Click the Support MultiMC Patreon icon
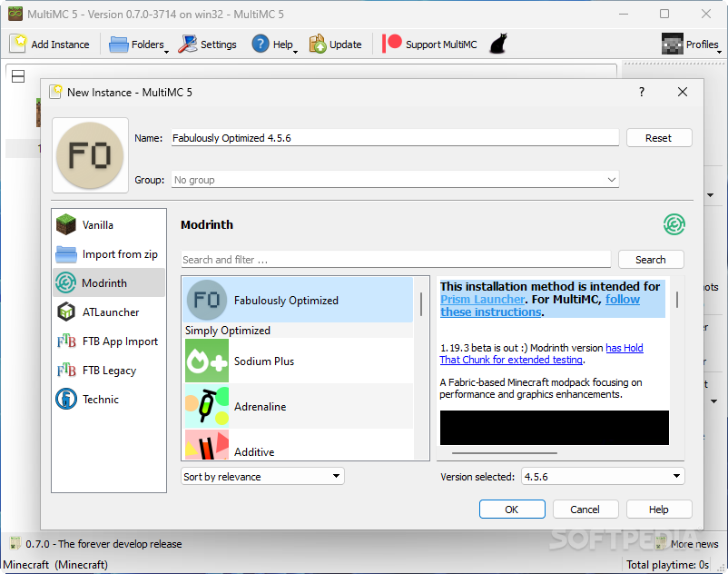The height and width of the screenshot is (574, 728). (x=391, y=44)
